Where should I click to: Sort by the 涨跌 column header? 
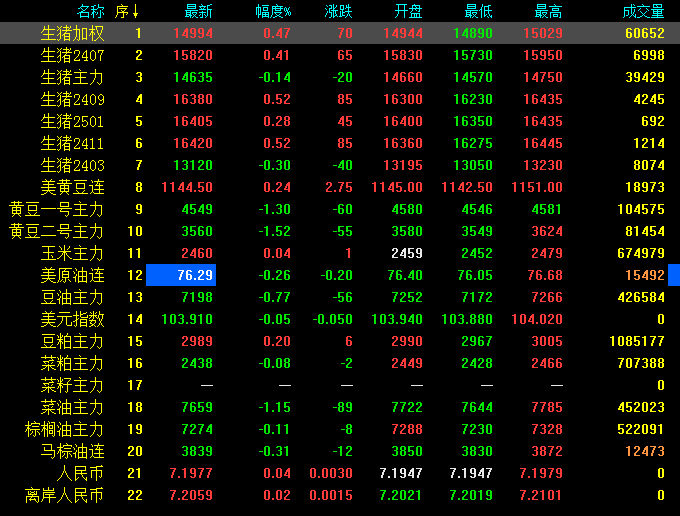point(338,11)
